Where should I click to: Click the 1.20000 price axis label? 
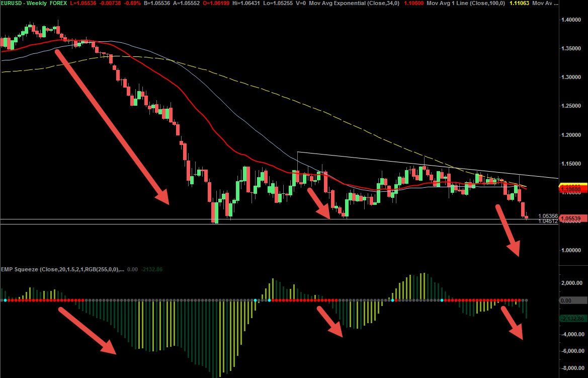click(571, 135)
